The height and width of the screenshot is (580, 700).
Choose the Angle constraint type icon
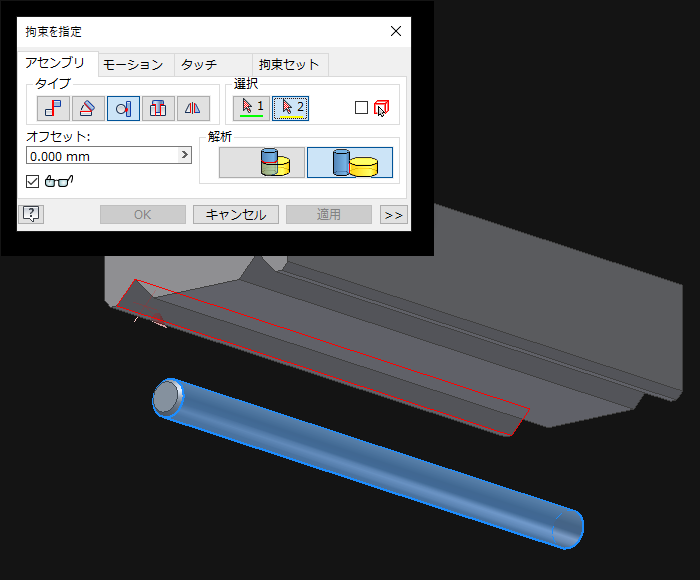tap(88, 108)
